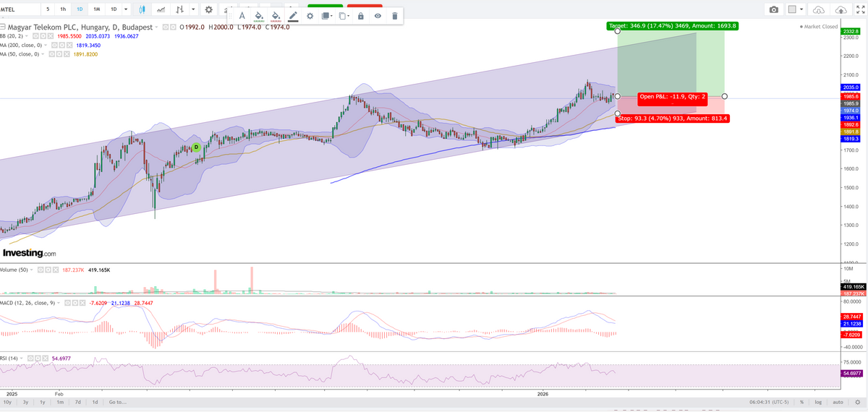
Task: Click the save chart cloud upload icon
Action: click(841, 9)
